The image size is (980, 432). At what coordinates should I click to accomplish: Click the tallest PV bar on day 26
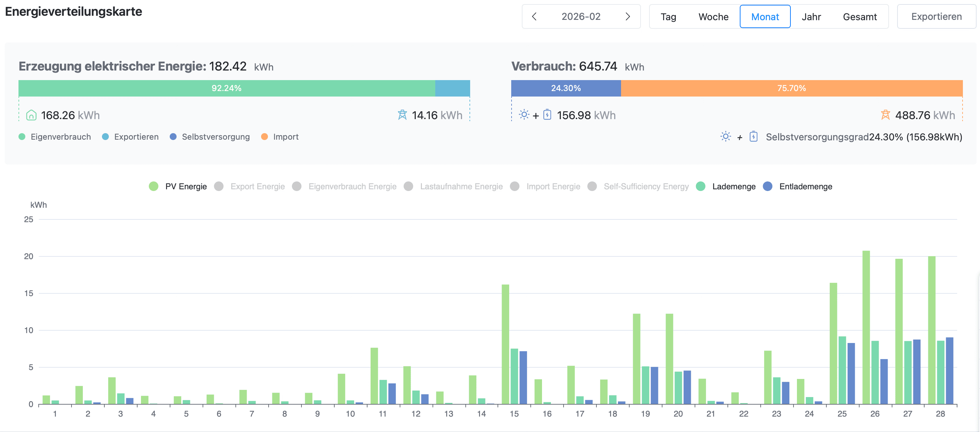(866, 327)
